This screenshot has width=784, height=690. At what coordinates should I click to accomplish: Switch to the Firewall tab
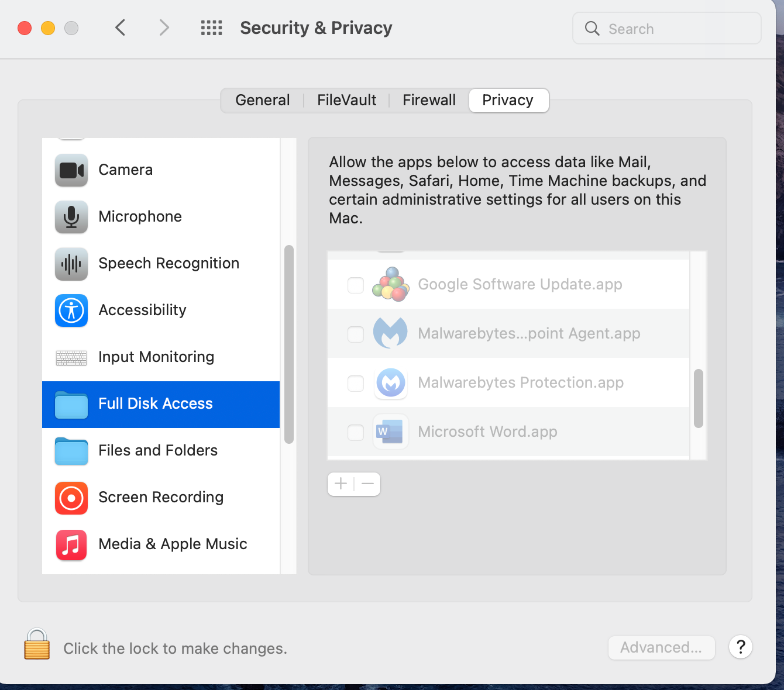pyautogui.click(x=429, y=101)
